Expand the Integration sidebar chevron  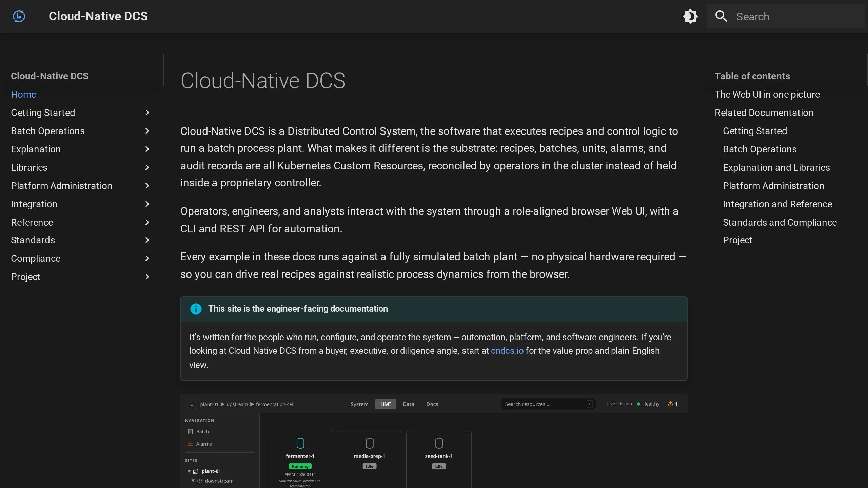[147, 204]
